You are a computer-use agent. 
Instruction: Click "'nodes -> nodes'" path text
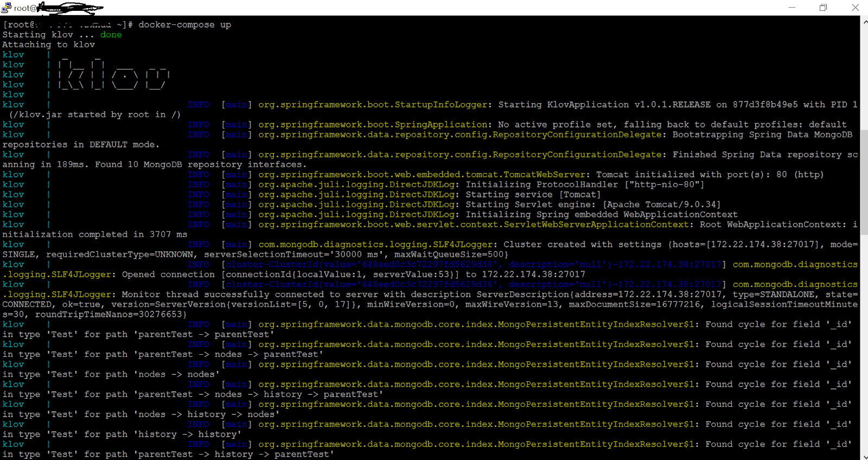tap(176, 375)
